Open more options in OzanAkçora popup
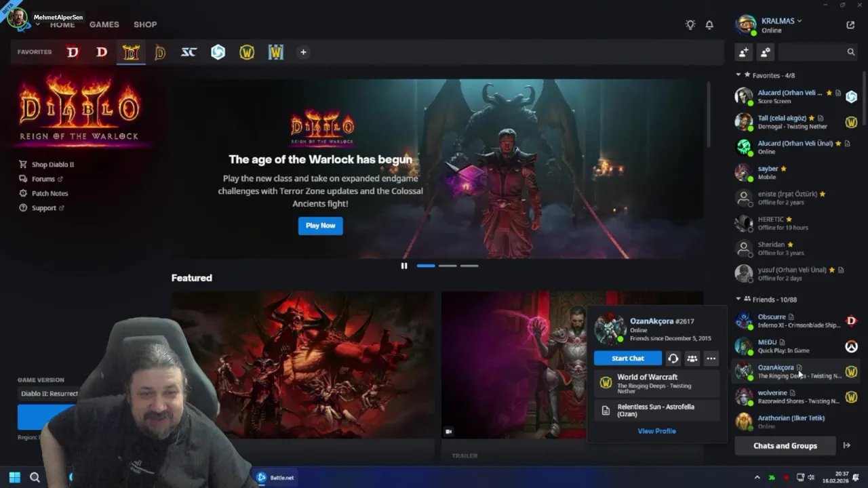 711,359
